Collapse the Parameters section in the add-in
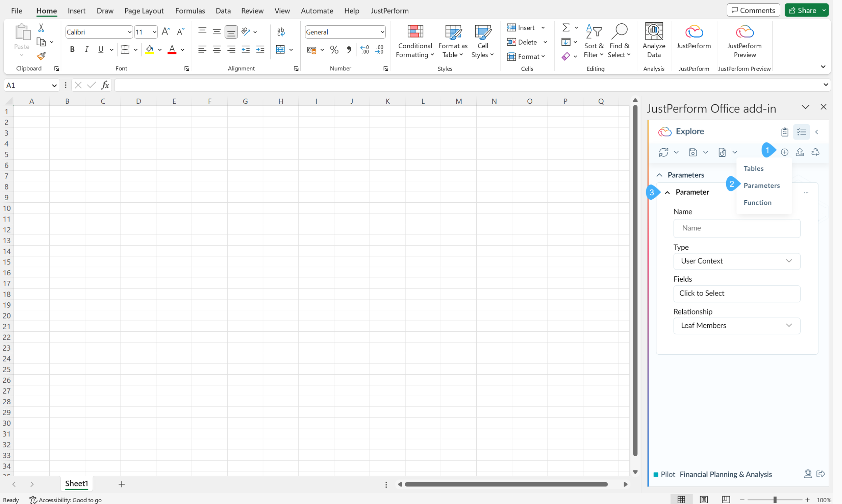The height and width of the screenshot is (504, 842). (x=660, y=175)
